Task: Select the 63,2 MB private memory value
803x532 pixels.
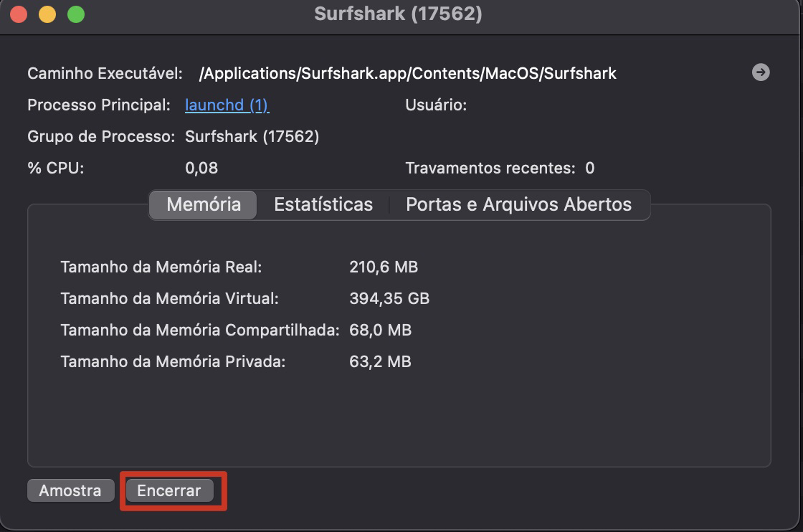Action: pos(380,361)
